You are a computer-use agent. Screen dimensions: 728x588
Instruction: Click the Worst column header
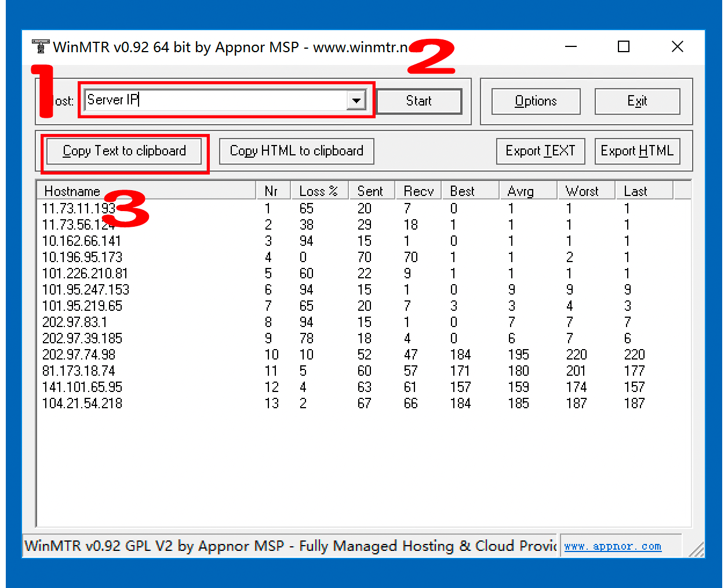tap(585, 191)
